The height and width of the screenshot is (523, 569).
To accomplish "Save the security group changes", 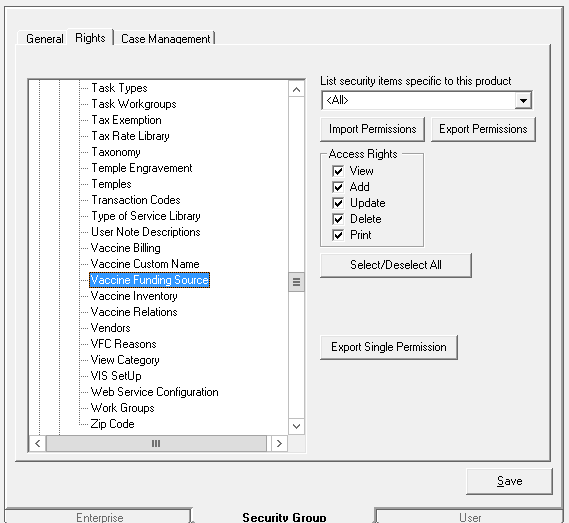I will pyautogui.click(x=509, y=482).
